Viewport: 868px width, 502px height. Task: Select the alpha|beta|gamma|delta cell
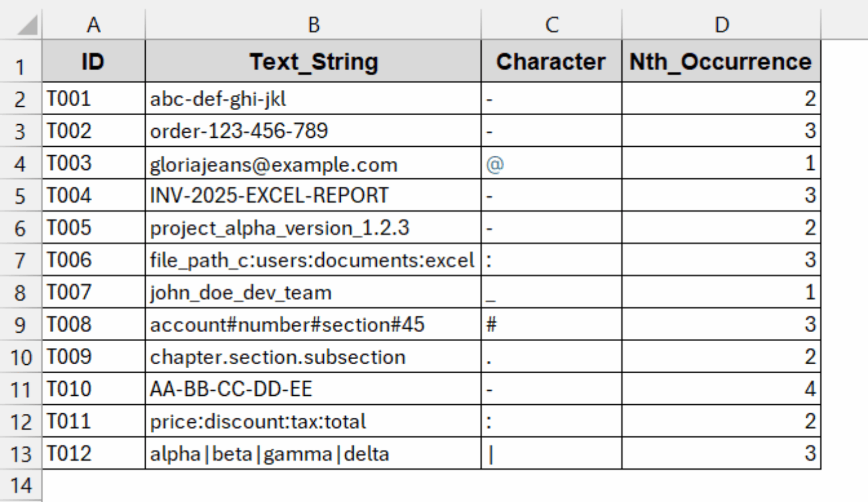coord(313,453)
